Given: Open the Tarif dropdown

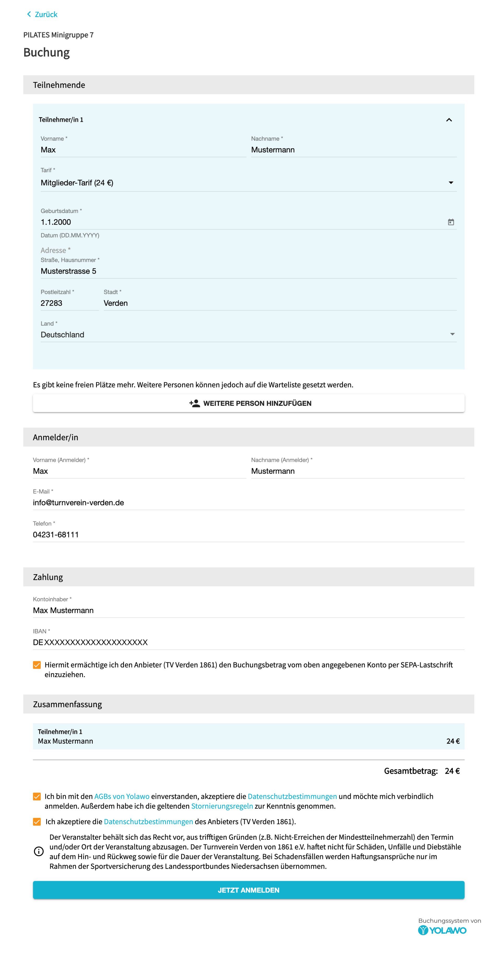Looking at the screenshot, I should 451,183.
